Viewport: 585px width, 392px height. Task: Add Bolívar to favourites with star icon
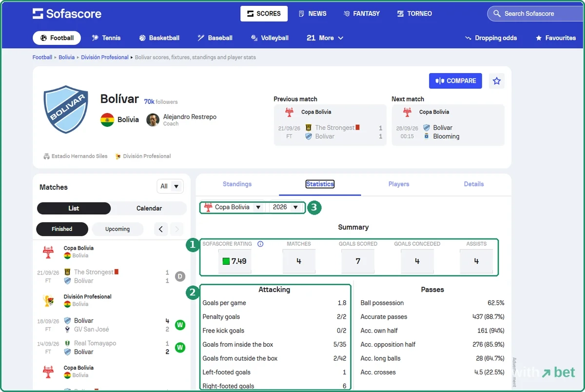497,81
